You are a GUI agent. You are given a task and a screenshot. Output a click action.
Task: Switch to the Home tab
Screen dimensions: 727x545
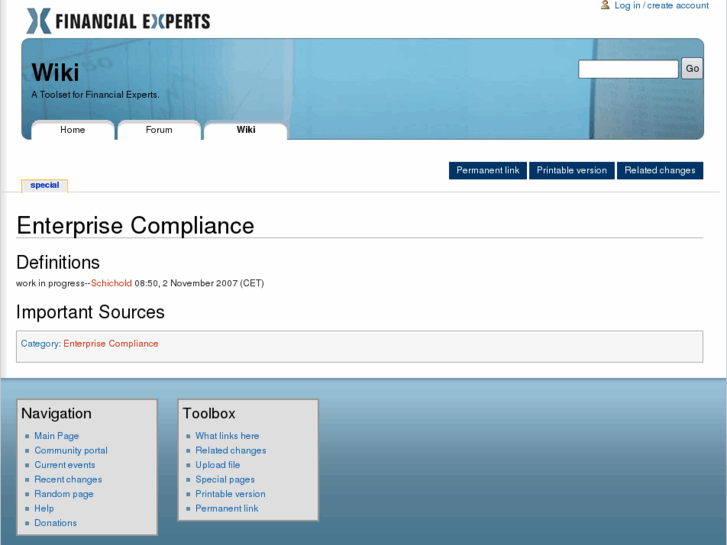click(x=72, y=130)
